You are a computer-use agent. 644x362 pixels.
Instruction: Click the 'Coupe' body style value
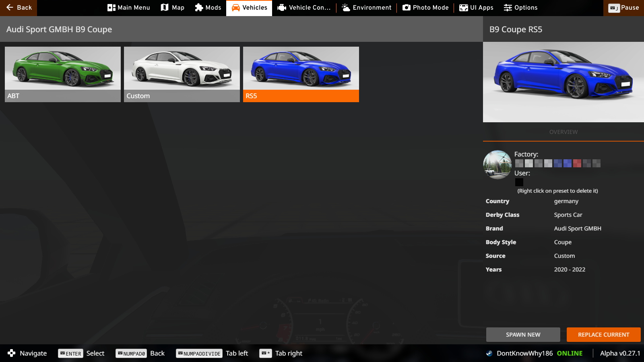point(563,242)
